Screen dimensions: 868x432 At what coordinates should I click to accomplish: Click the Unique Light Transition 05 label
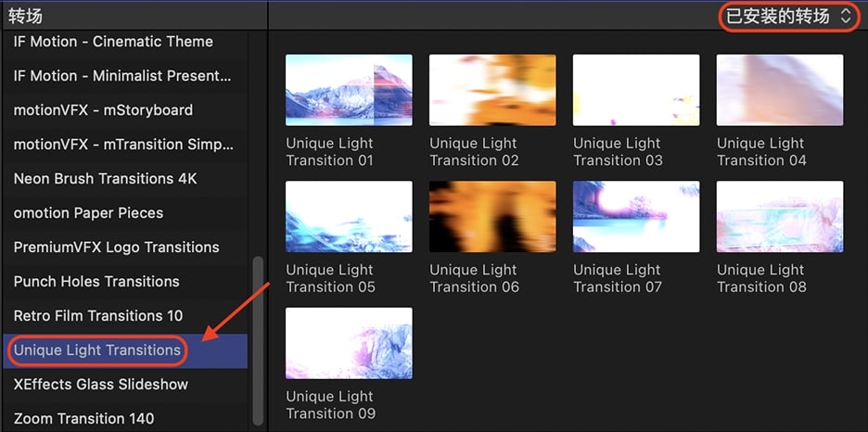tap(330, 278)
